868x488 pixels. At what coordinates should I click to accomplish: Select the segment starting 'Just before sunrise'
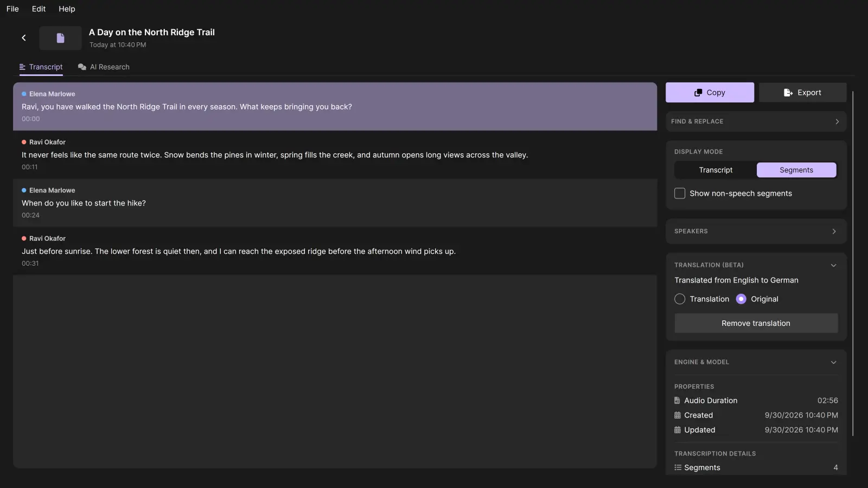(x=335, y=251)
